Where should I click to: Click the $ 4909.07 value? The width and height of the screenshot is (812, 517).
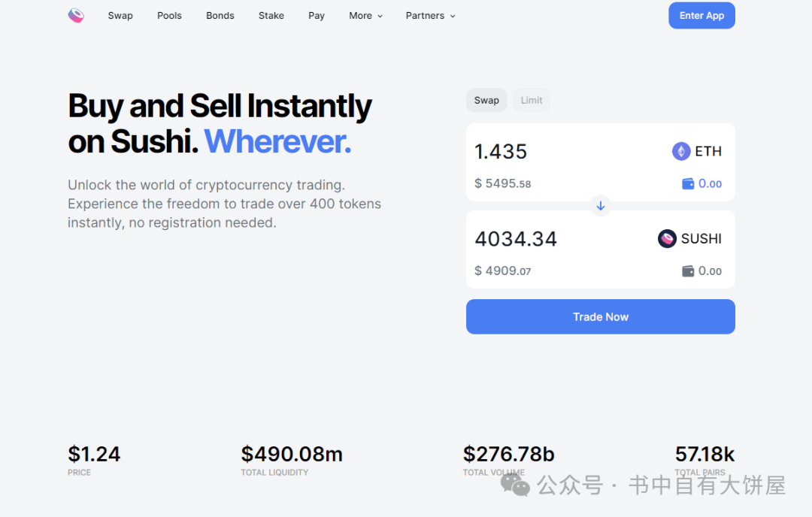(x=503, y=271)
